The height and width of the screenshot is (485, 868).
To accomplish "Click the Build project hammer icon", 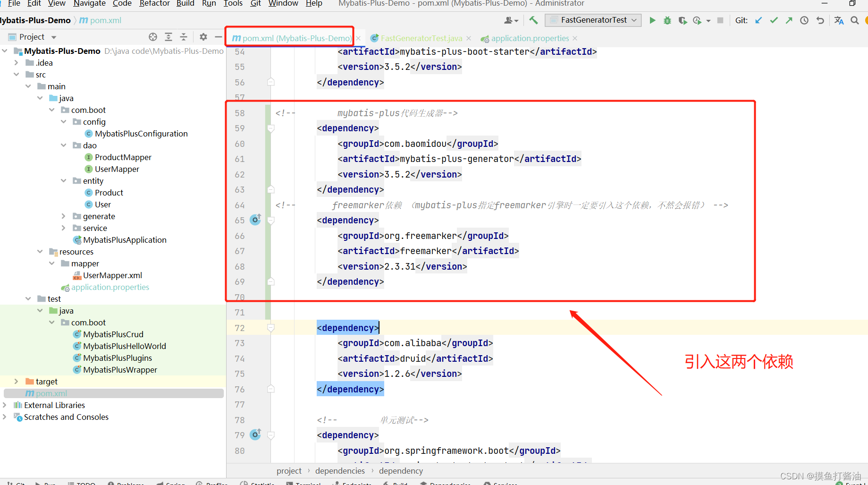I will (x=533, y=20).
